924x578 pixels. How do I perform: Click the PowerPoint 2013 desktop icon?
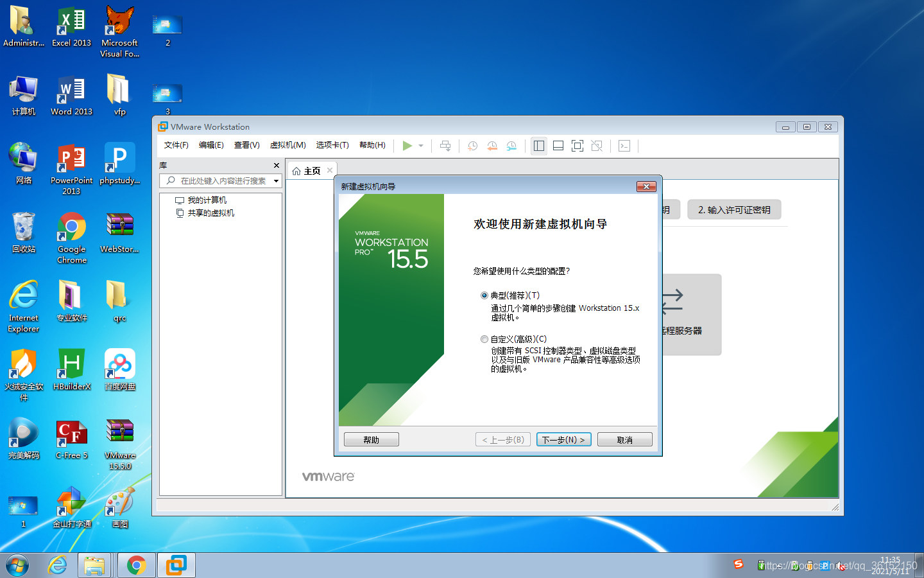(x=71, y=170)
